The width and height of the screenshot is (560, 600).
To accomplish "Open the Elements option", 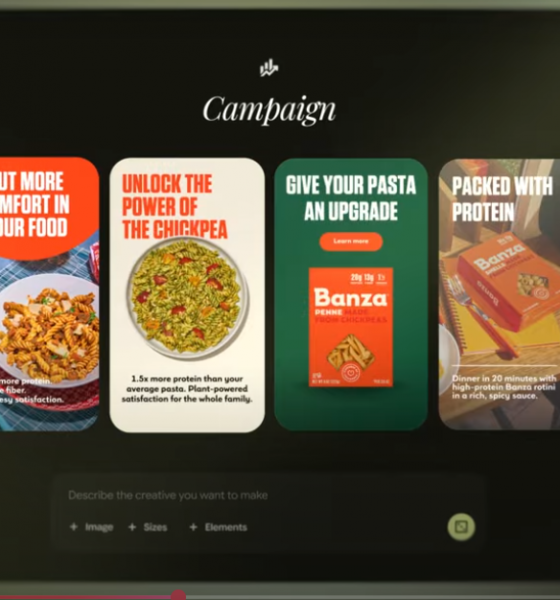I will (x=218, y=527).
